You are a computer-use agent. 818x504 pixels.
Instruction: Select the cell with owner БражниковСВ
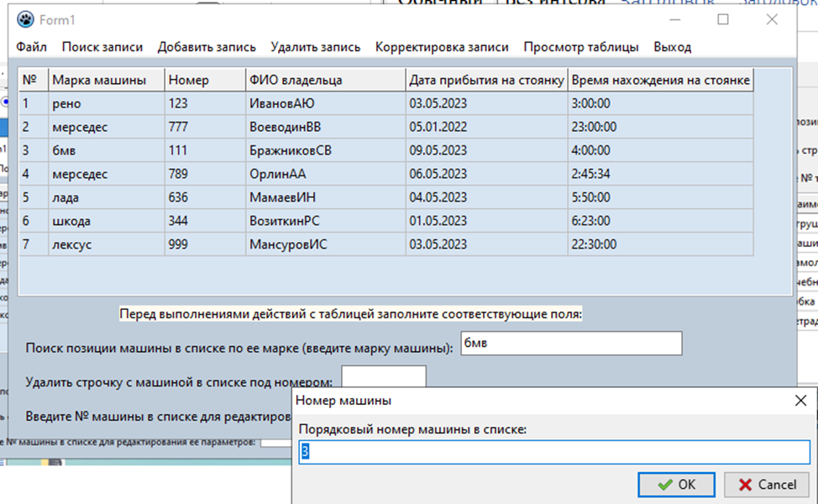326,150
